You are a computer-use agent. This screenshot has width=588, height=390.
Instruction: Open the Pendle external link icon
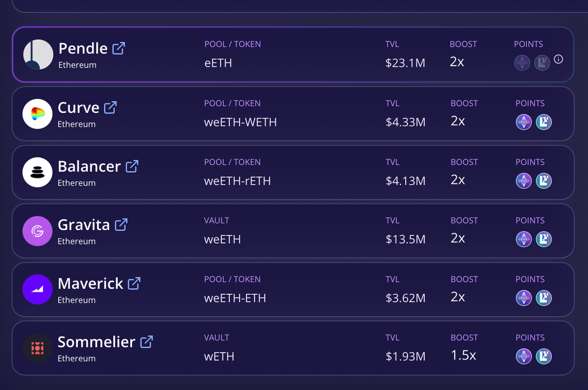[x=119, y=48]
